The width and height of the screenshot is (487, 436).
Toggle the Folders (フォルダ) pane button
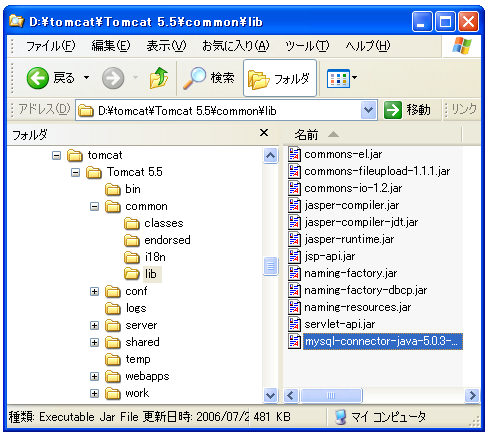click(x=280, y=78)
